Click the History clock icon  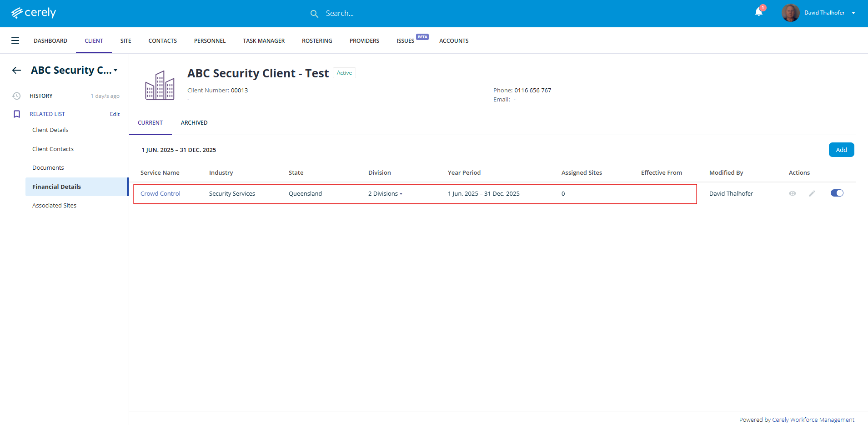coord(16,96)
